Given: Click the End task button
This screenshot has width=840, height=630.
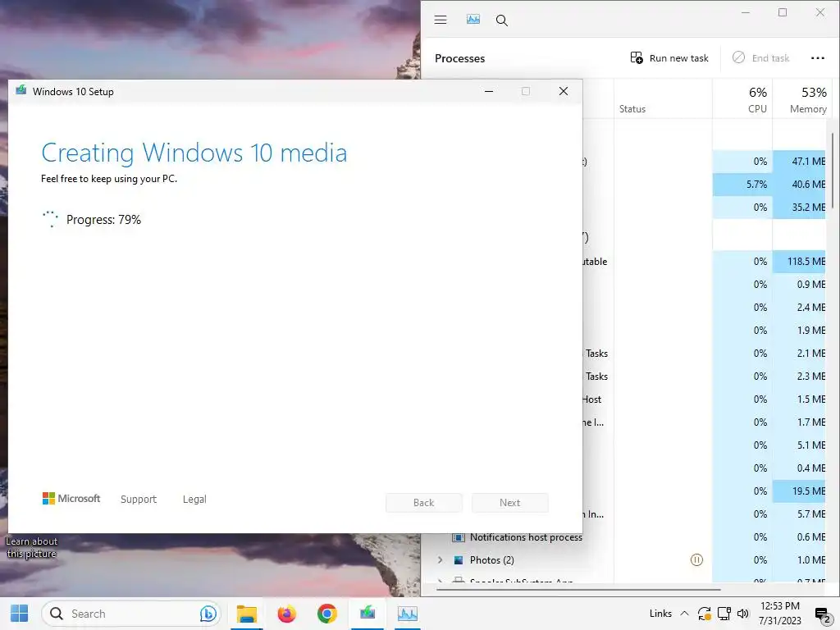Looking at the screenshot, I should (760, 58).
